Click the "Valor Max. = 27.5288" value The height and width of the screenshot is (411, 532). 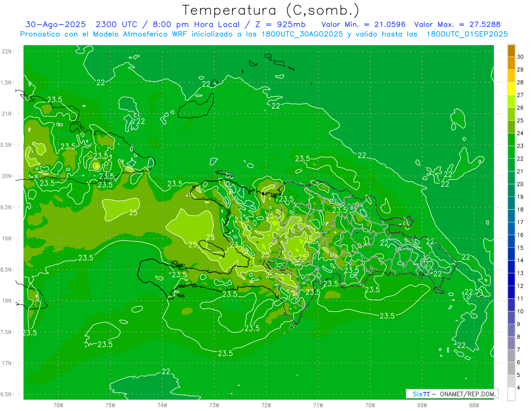tap(457, 24)
